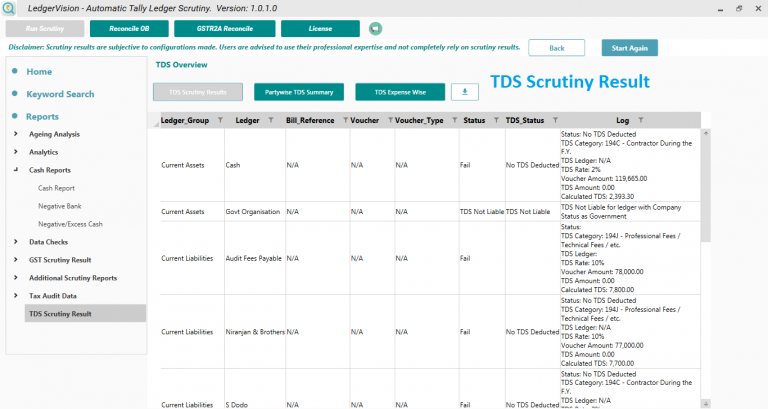768x409 pixels.
Task: Collapse the Cash Reports section
Action: [x=16, y=170]
